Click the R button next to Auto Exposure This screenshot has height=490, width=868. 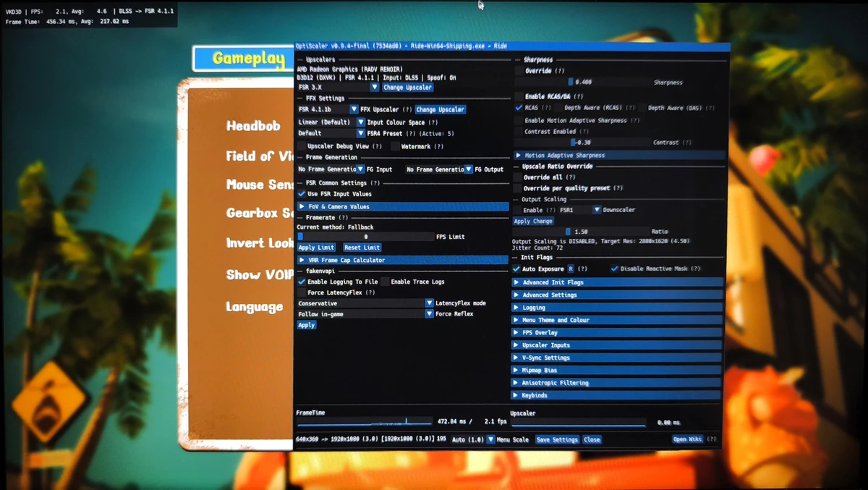(571, 269)
